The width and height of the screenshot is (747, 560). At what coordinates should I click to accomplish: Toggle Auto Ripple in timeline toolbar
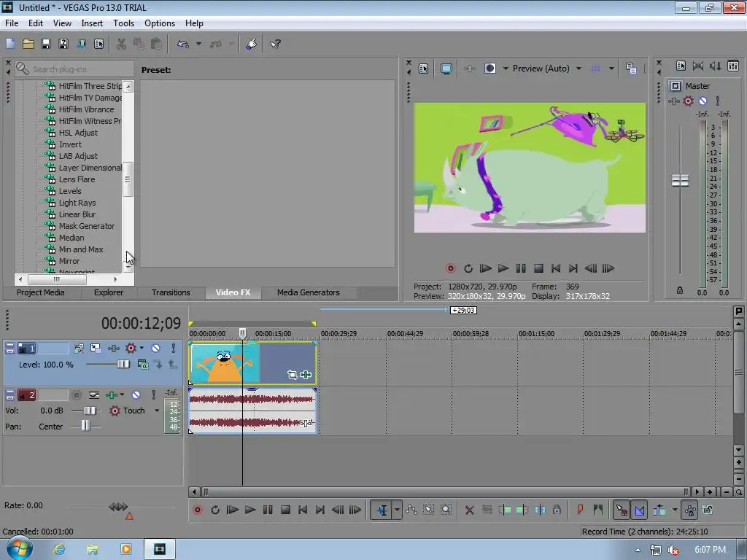659,510
